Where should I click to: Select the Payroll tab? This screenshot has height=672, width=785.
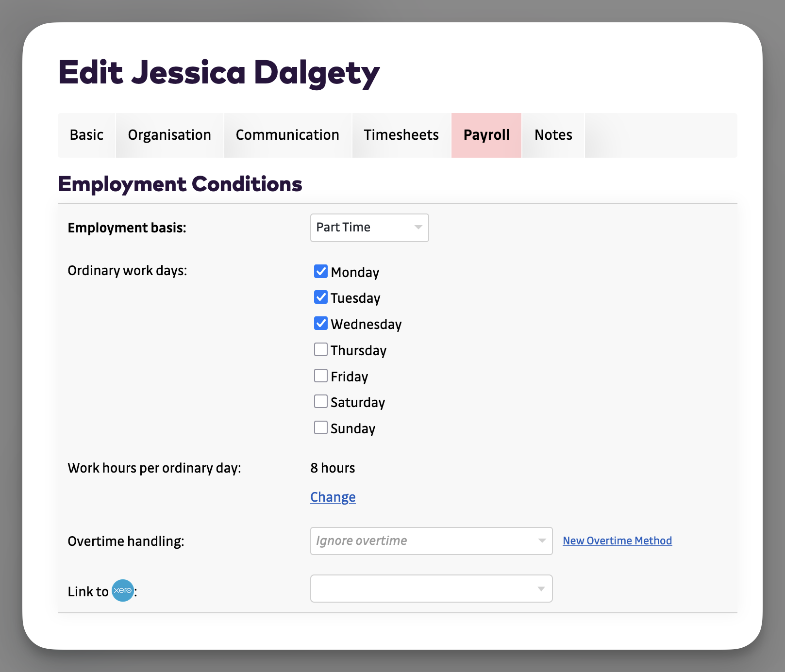click(x=486, y=135)
